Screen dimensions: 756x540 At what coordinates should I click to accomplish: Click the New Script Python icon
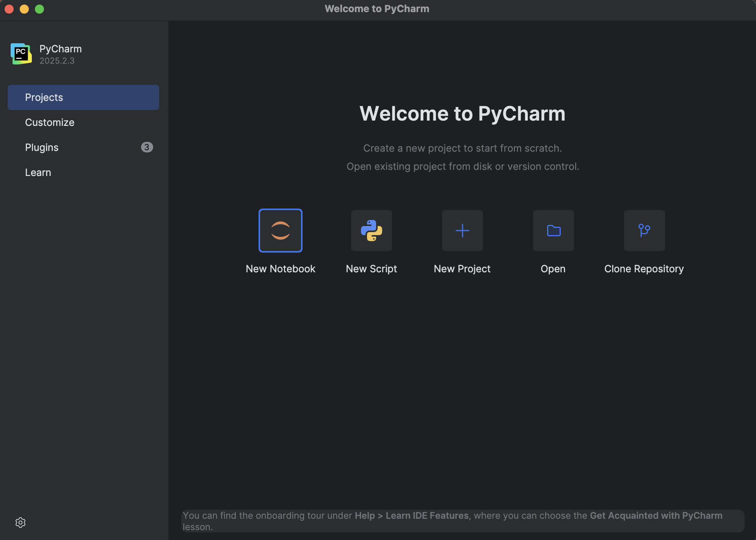tap(372, 231)
